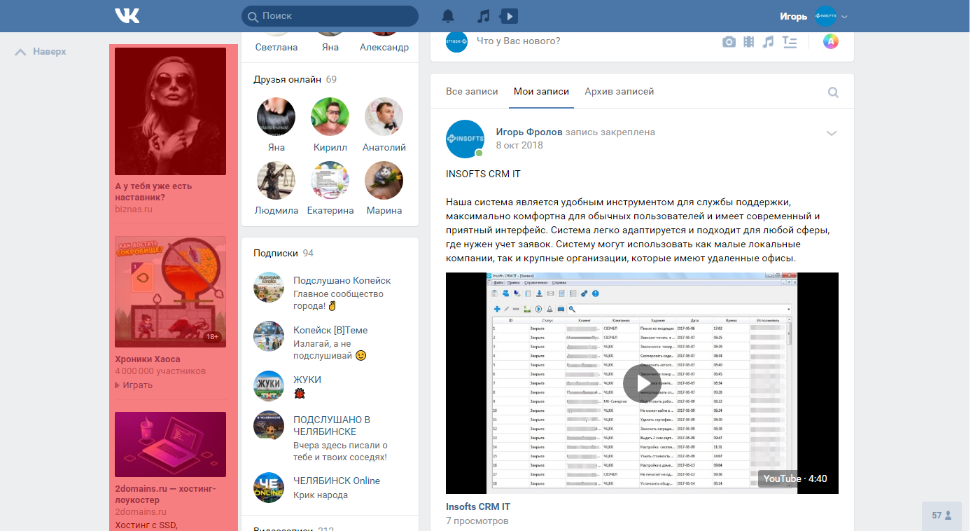Click the post date 8 окт 2018
Image resolution: width=980 pixels, height=531 pixels.
tap(519, 145)
